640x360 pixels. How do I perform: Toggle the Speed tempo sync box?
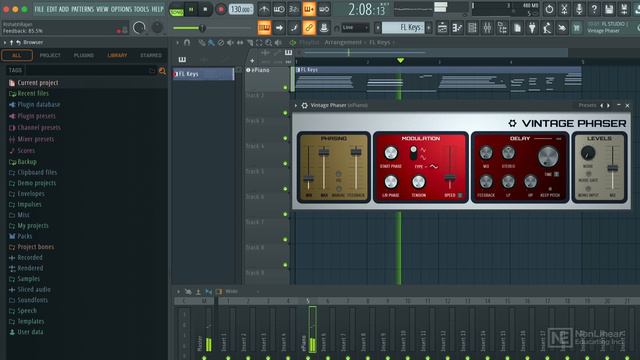(460, 195)
